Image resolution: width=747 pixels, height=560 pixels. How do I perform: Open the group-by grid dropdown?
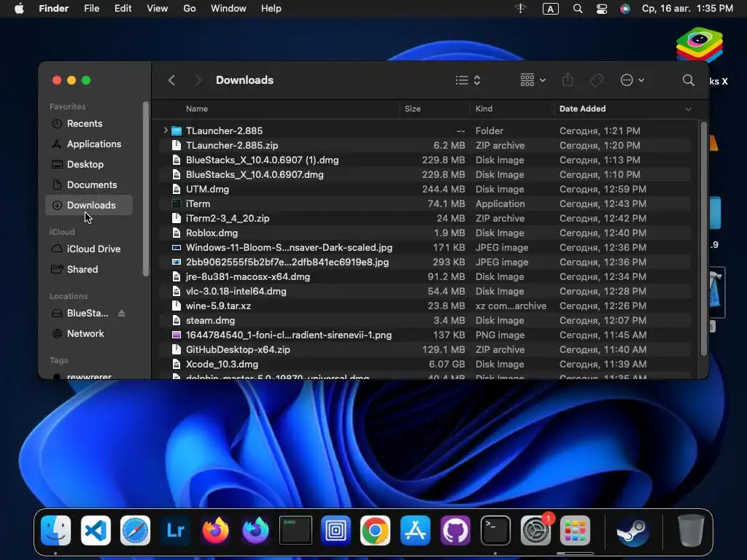533,80
